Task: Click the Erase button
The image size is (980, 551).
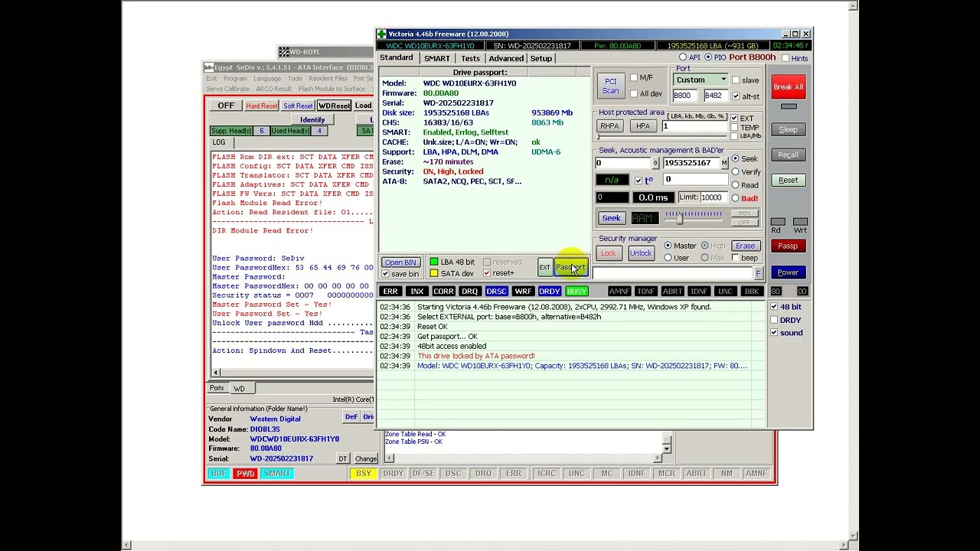Action: click(745, 246)
